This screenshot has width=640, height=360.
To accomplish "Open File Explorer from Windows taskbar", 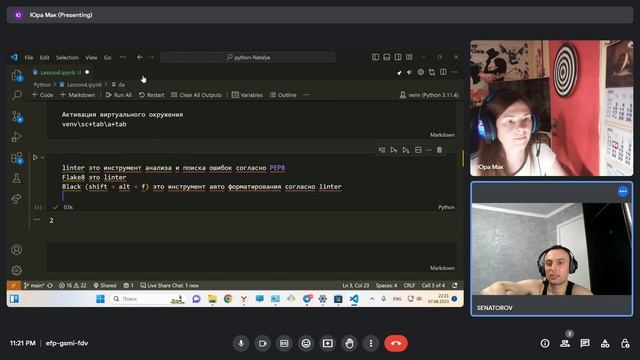I will 212,299.
